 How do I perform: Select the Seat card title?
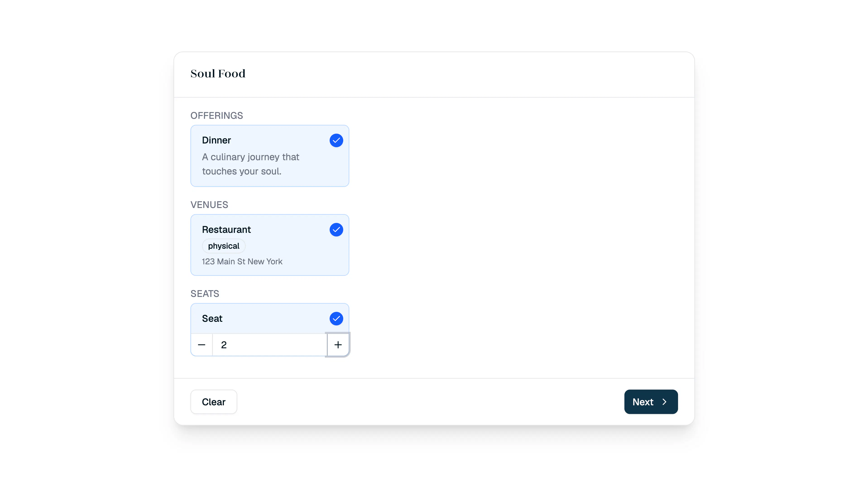tap(212, 318)
